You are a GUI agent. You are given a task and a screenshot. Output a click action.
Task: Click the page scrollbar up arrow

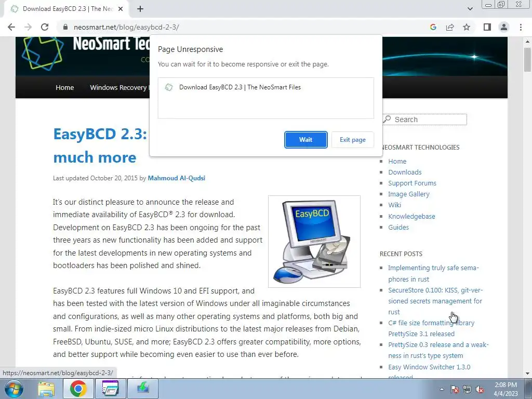coord(527,42)
